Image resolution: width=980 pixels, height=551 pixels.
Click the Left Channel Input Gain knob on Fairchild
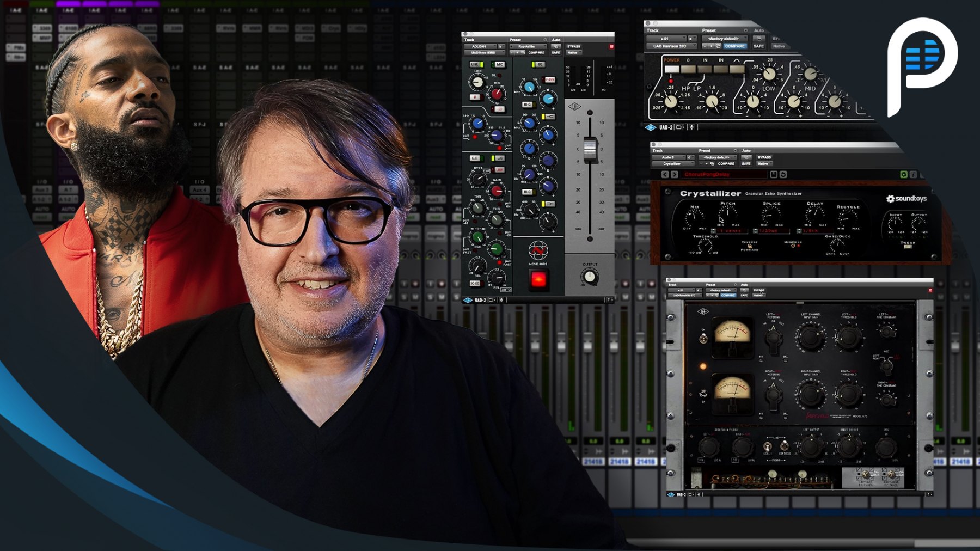811,337
